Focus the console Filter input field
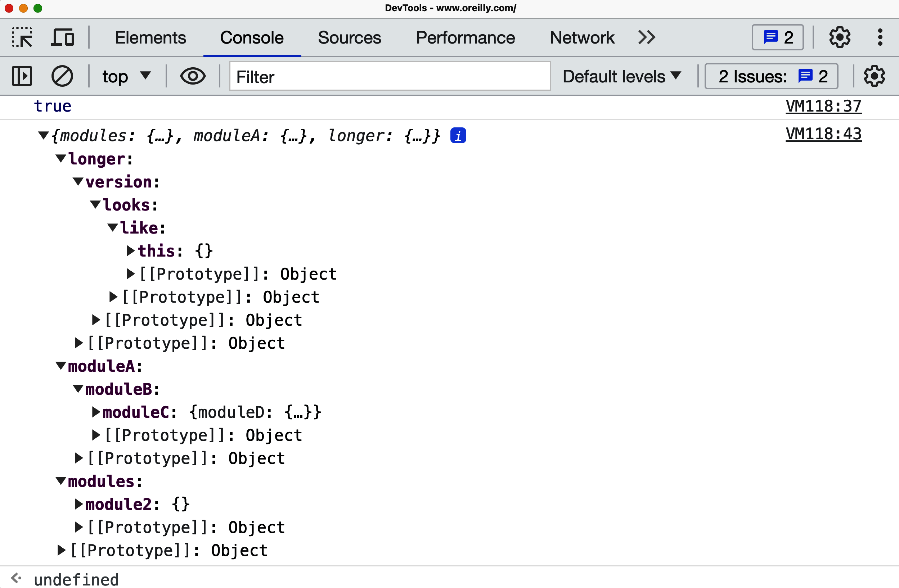Image resolution: width=899 pixels, height=588 pixels. (390, 76)
